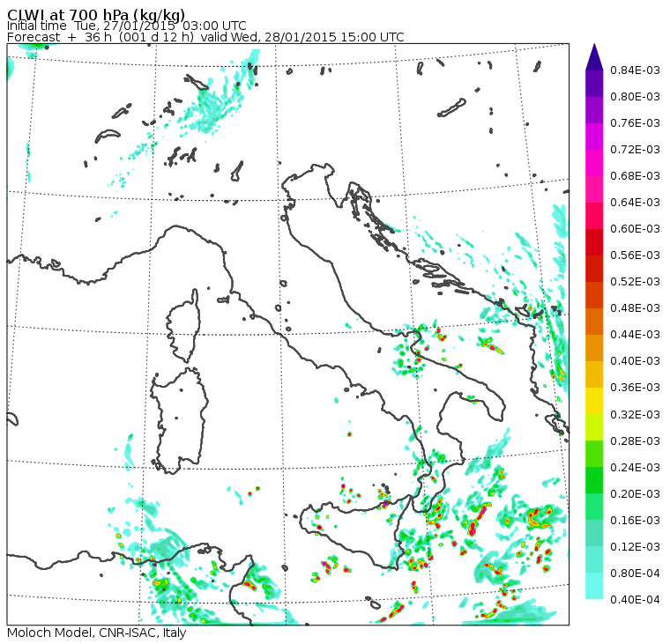Click the 0.20E-03 legend label
Viewport: 670px width, 644px height.
[x=635, y=494]
